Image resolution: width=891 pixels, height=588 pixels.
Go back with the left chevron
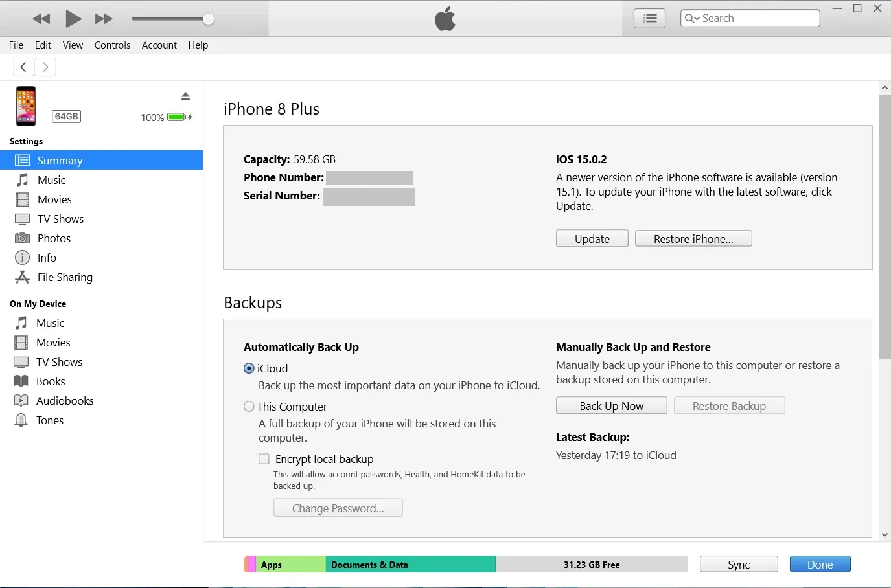point(23,67)
